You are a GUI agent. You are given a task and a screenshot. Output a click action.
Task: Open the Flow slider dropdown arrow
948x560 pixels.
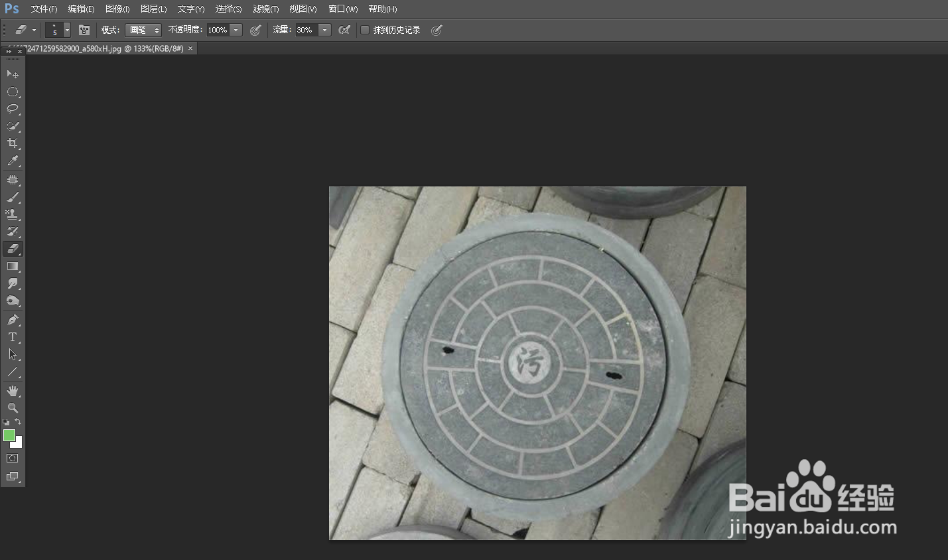324,30
